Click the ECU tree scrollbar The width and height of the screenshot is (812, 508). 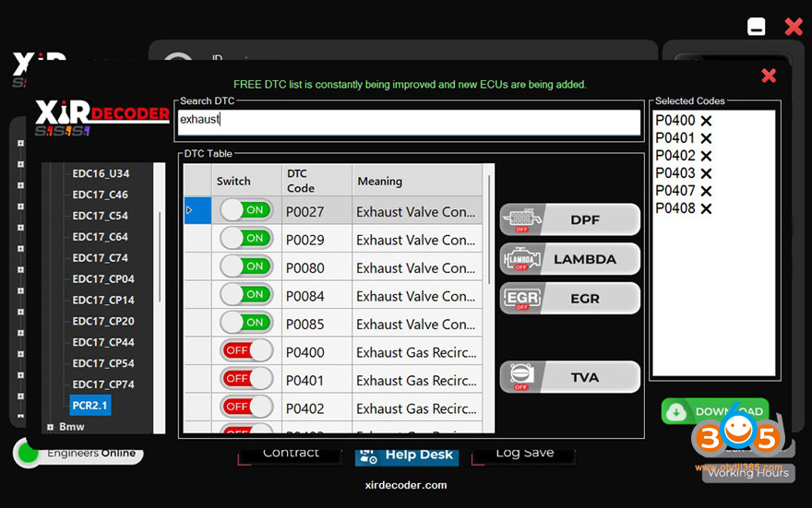pos(160,257)
